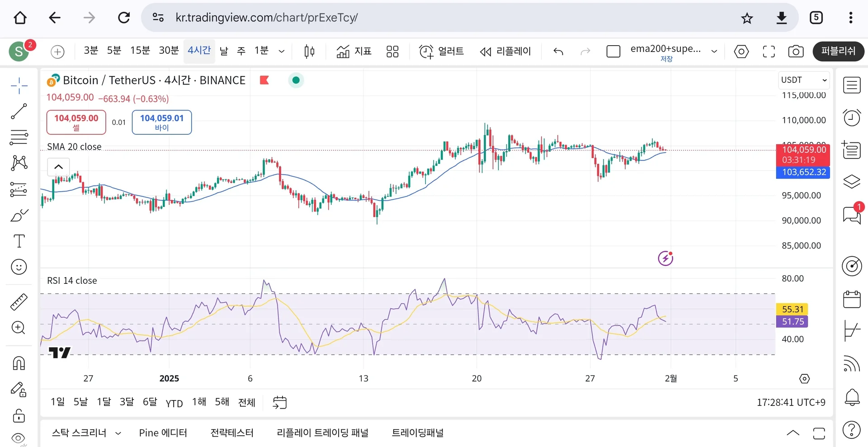Select the Text annotation tool

click(x=19, y=241)
